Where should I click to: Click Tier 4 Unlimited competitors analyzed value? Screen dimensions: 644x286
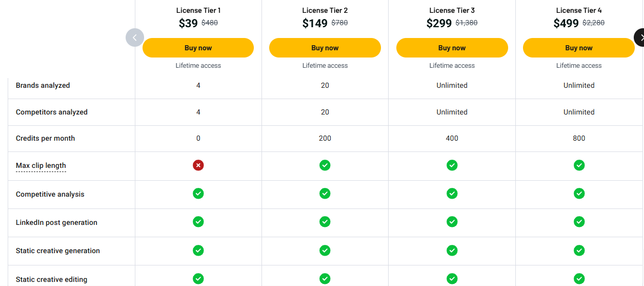pos(579,112)
